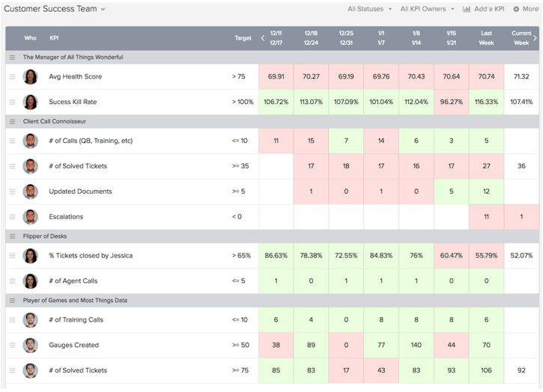Click drag handle on # of Training Calls row

click(13, 319)
